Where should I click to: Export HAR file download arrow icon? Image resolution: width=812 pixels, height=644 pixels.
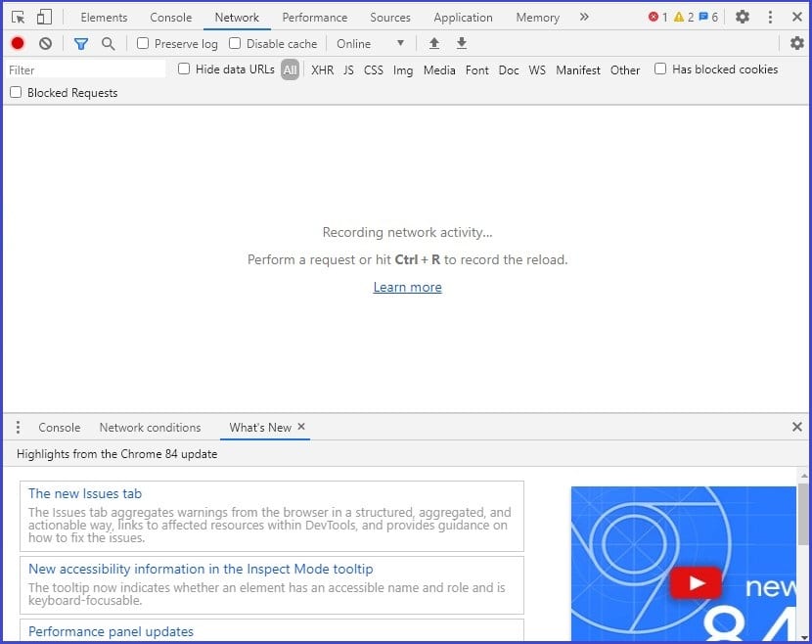pos(462,43)
